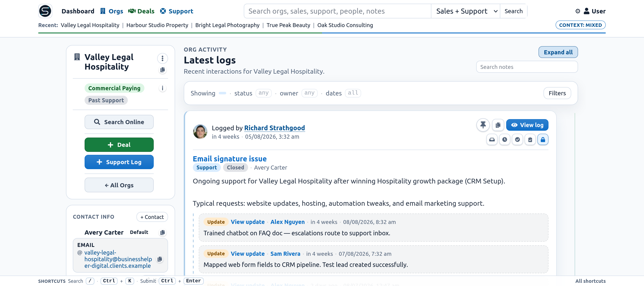
Task: Click the check circle icon on the log
Action: click(517, 140)
